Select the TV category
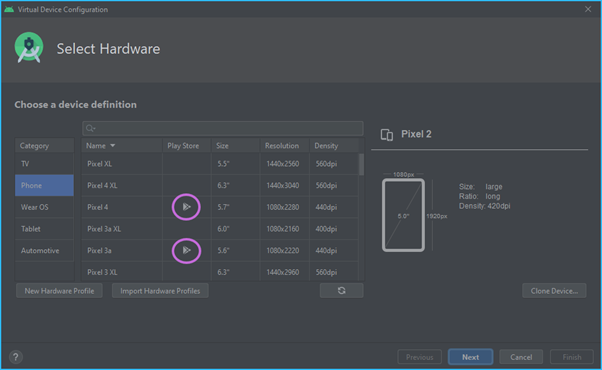 click(x=44, y=164)
